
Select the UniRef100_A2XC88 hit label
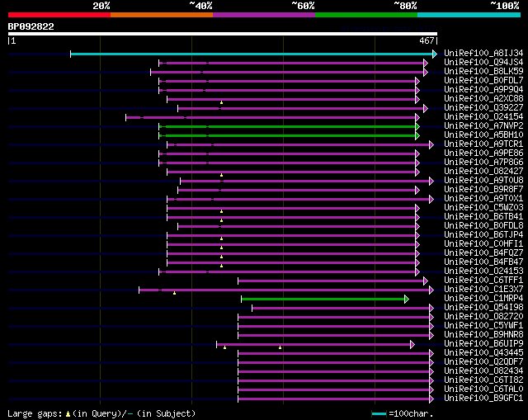click(x=483, y=99)
